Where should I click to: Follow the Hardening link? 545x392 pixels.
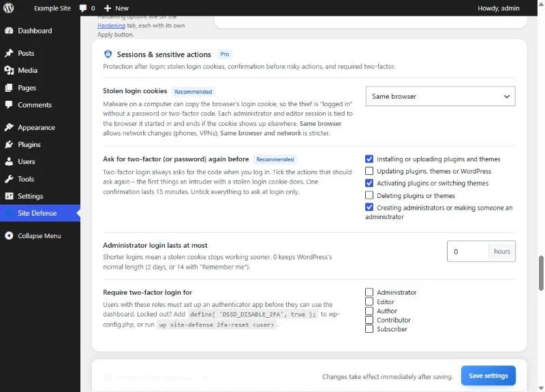(x=111, y=25)
